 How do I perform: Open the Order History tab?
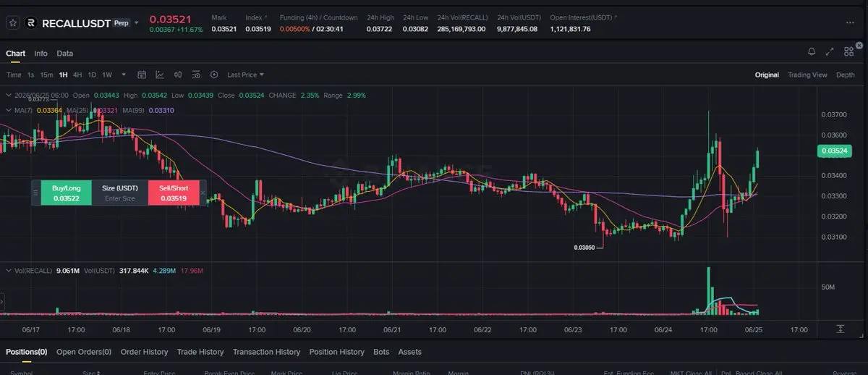point(144,352)
